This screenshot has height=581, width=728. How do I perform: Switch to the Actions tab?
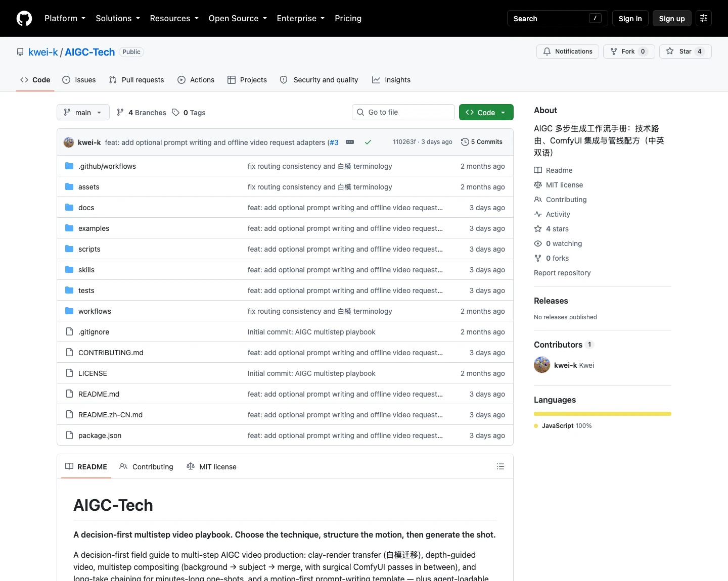coord(196,80)
